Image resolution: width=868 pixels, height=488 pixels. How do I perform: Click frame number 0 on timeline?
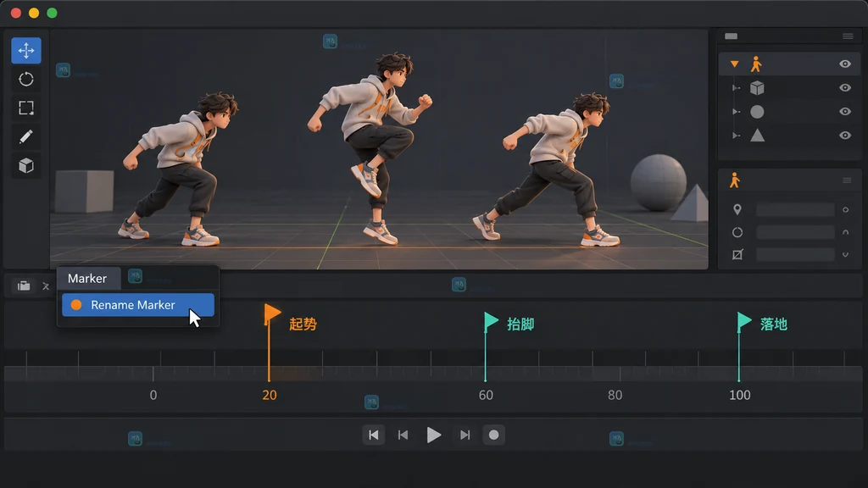[x=153, y=395]
